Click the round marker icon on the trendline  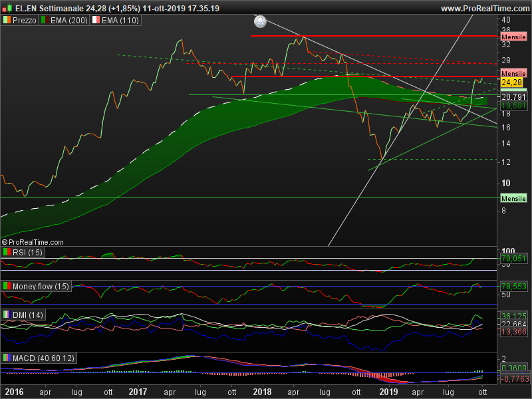(x=259, y=21)
